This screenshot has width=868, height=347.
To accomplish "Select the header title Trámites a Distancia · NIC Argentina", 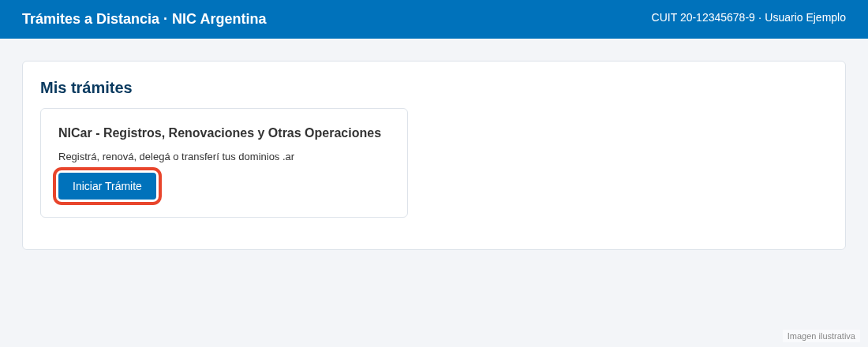I will point(144,19).
